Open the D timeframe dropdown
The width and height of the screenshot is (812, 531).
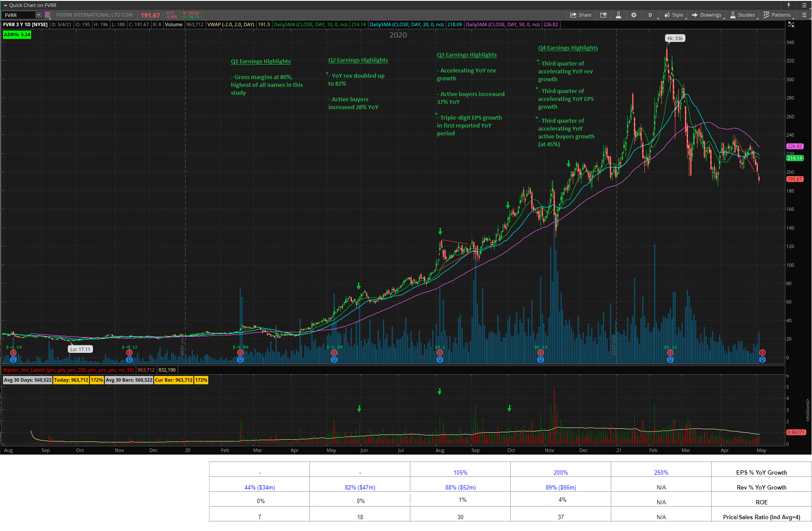click(650, 15)
